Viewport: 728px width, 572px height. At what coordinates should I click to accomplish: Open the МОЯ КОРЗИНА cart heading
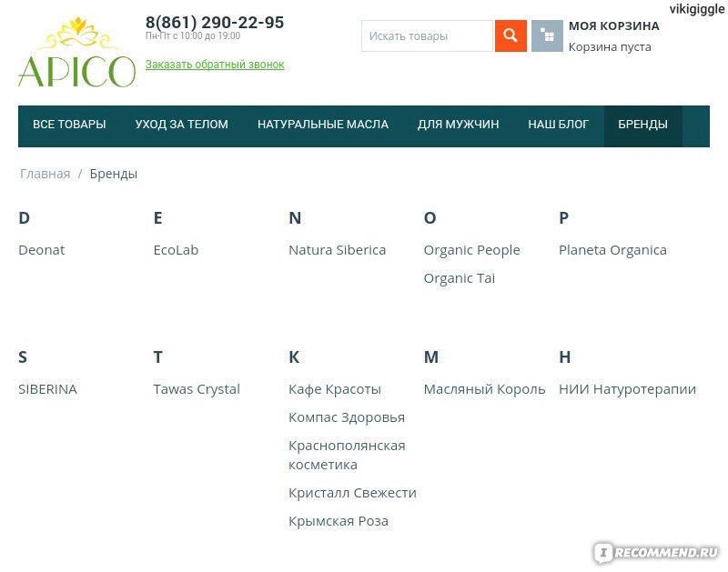coord(613,26)
